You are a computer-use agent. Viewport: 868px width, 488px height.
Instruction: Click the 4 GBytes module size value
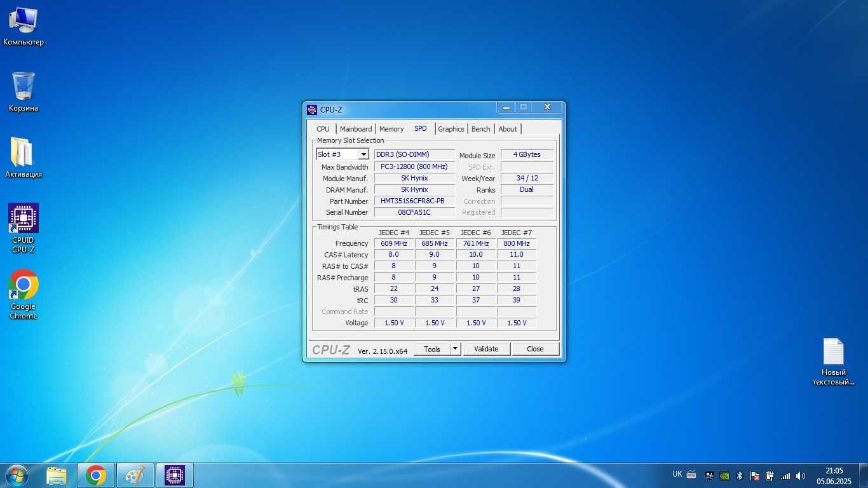pyautogui.click(x=527, y=154)
